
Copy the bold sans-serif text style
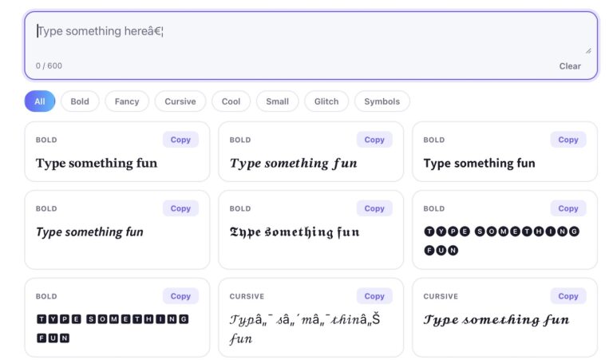[x=568, y=140]
